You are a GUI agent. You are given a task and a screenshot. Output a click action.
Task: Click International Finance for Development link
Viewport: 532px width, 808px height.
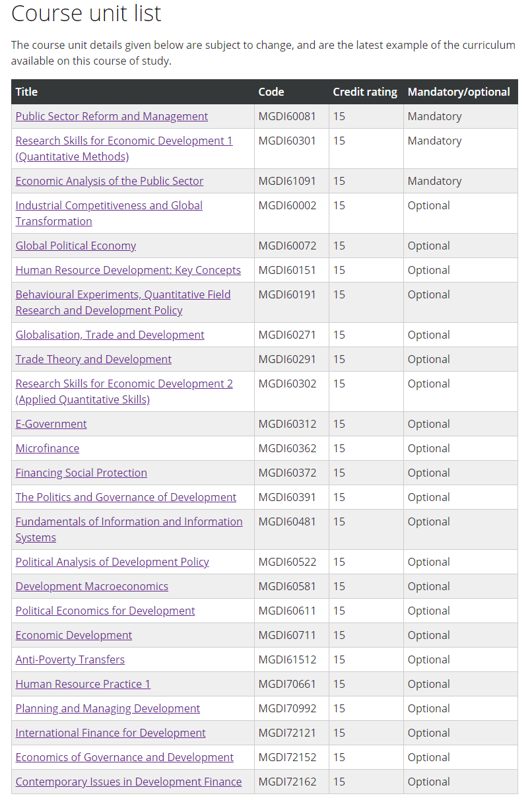coord(111,733)
